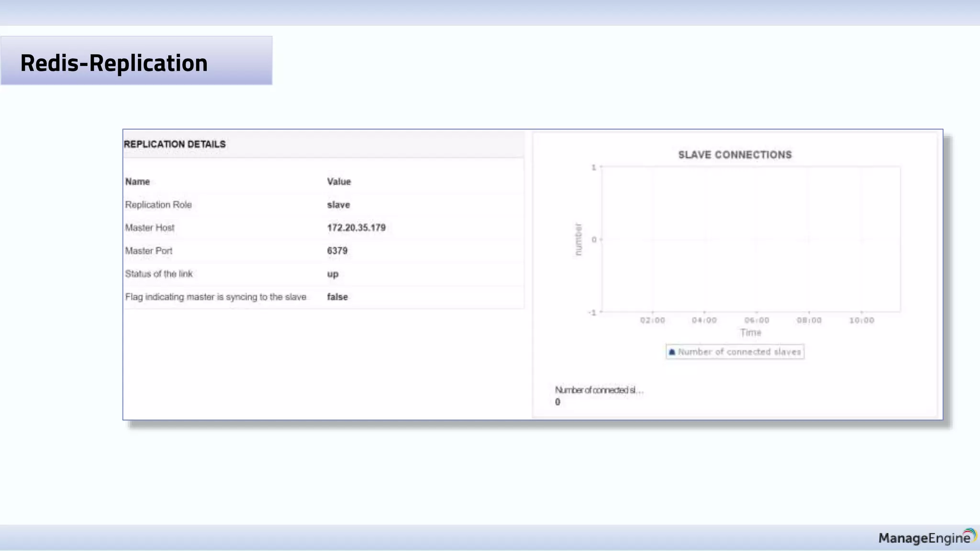This screenshot has width=980, height=551.
Task: Click the 10:00 time axis marker
Action: 861,320
